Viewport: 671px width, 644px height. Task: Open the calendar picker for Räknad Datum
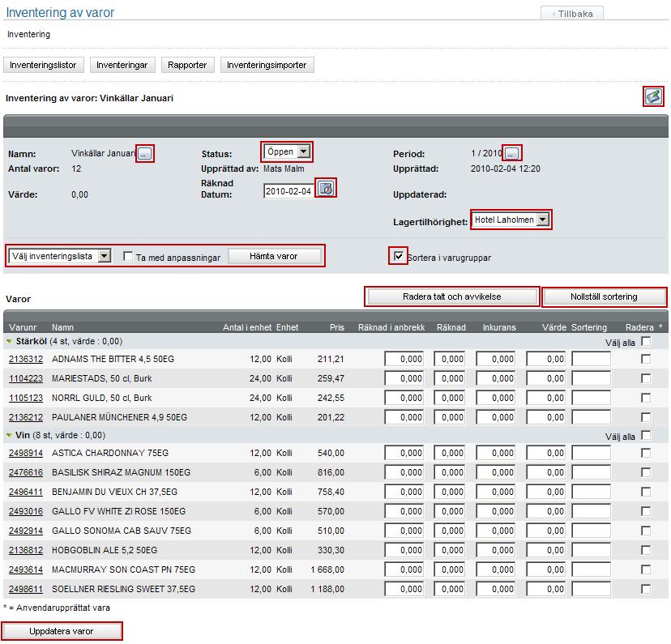[x=326, y=188]
